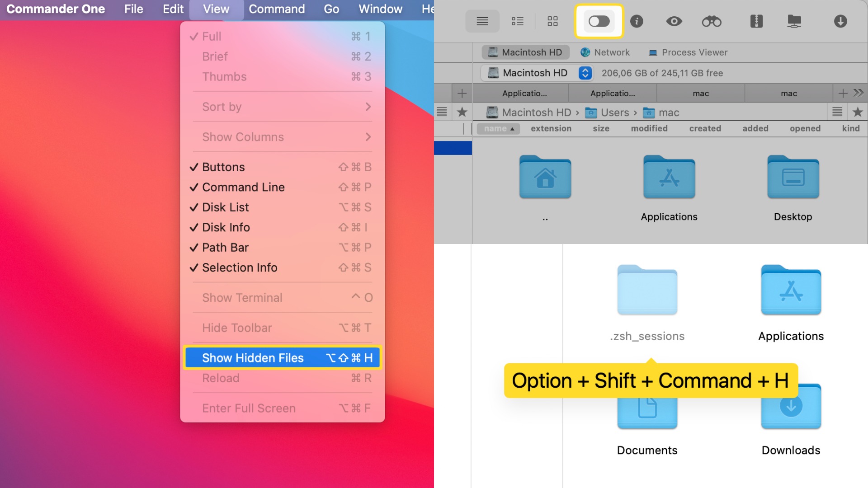Click the download arrow icon in the toolbar
The height and width of the screenshot is (488, 868).
tap(840, 21)
